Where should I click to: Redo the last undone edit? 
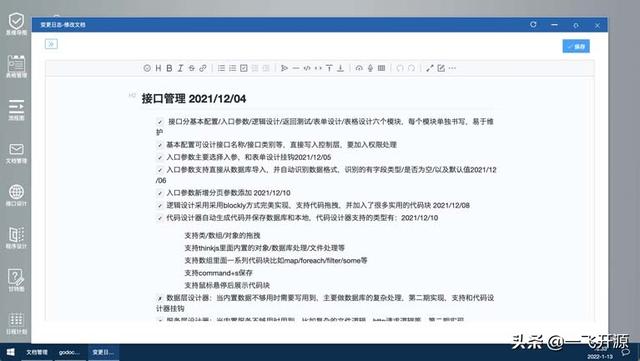[x=411, y=68]
